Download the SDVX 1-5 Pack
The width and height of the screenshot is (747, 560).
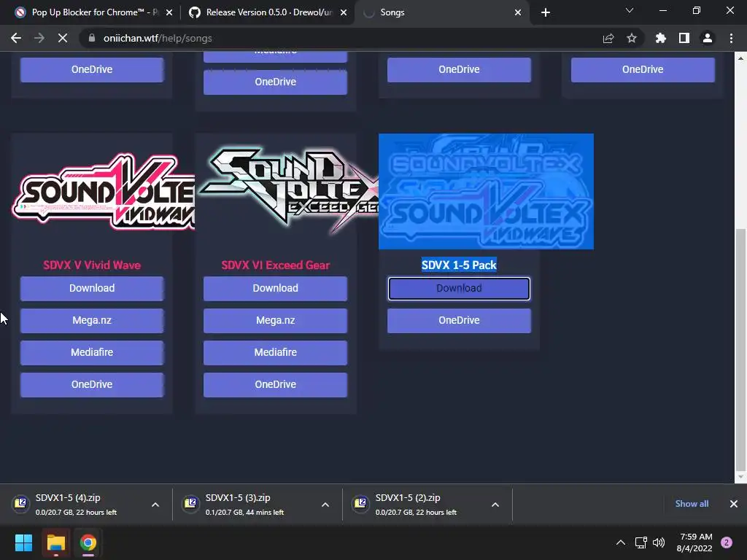click(459, 288)
